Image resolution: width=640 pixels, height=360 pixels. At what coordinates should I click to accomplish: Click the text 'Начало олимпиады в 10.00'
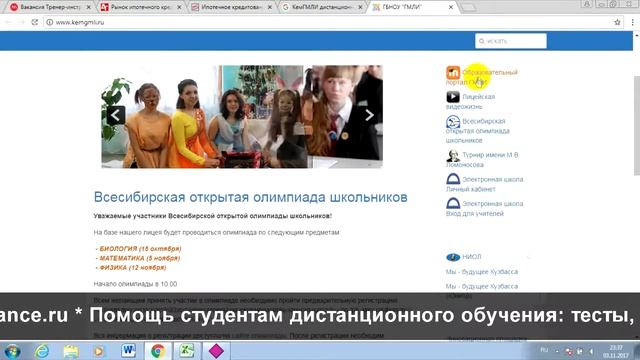[135, 284]
